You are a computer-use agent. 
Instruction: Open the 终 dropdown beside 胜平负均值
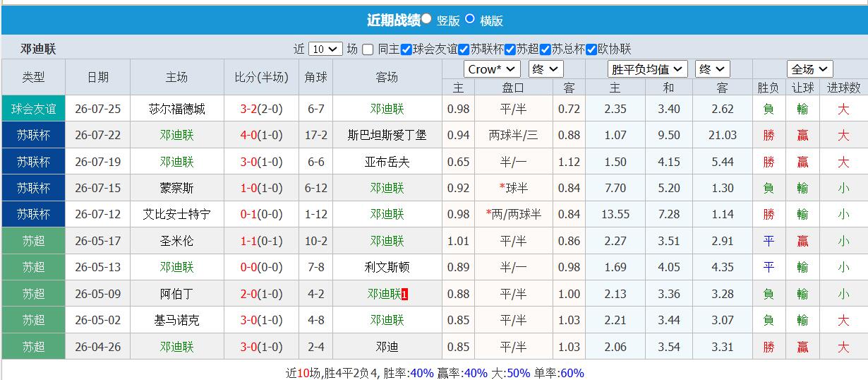712,69
